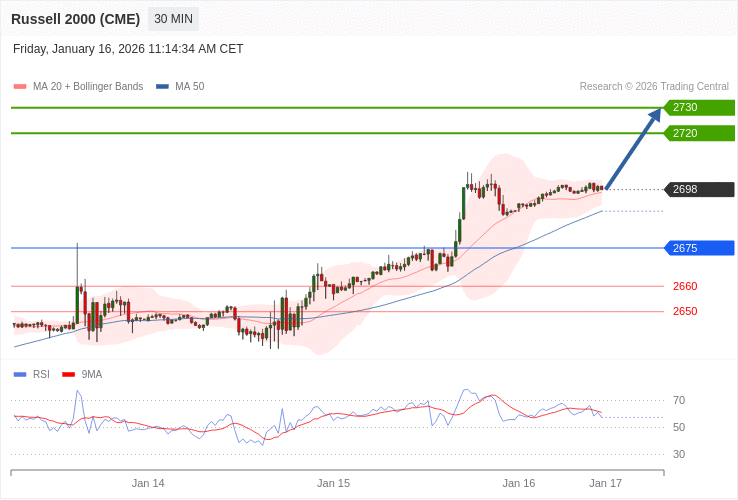Screen dimensions: 738x500
Task: Click the Russell 2000 (CME) title
Action: click(76, 19)
